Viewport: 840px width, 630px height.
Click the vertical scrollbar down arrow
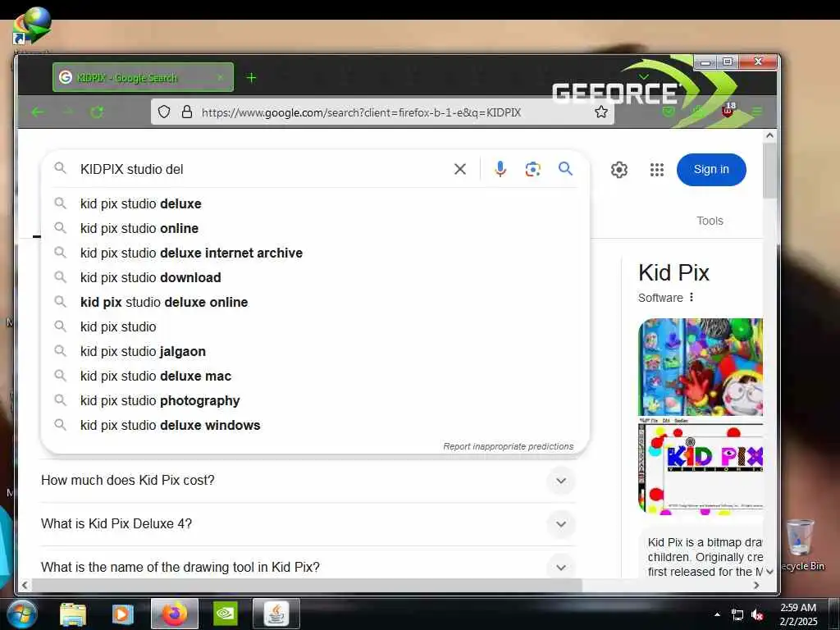[769, 572]
